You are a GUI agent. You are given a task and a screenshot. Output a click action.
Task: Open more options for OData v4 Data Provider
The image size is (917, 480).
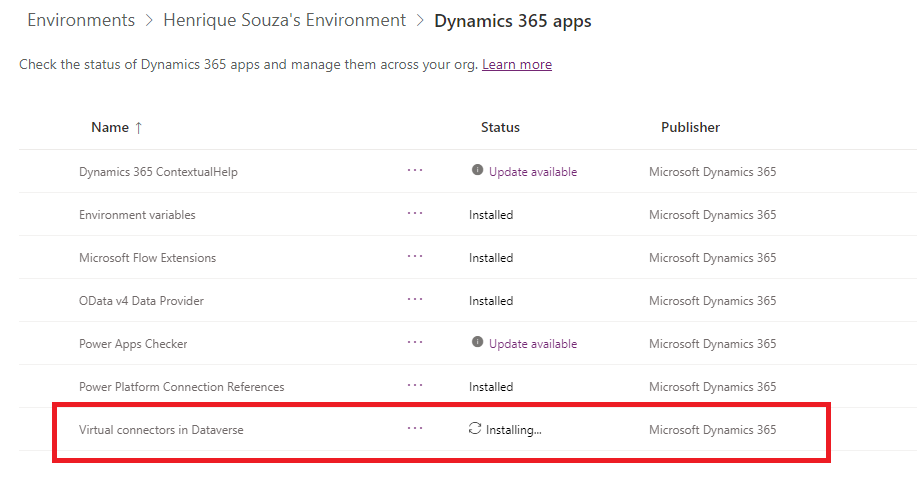[x=415, y=300]
